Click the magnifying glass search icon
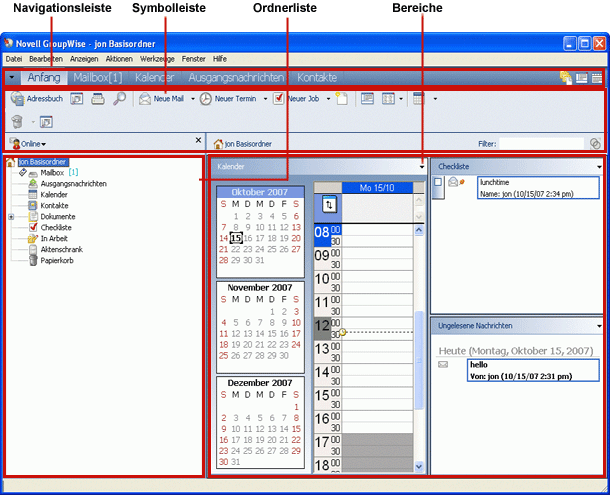Screen dimensions: 610x495 click(x=119, y=99)
